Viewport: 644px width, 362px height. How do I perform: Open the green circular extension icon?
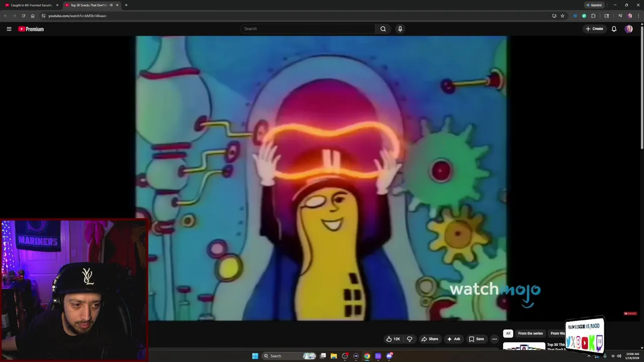pos(584,16)
